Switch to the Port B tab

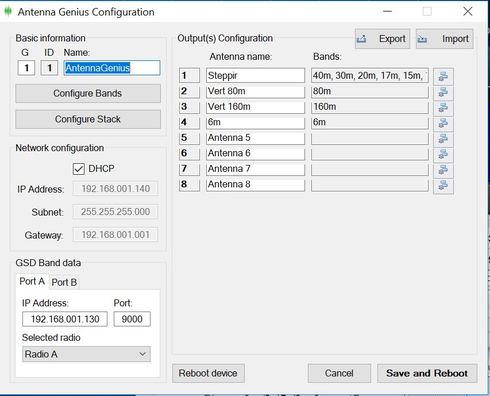[64, 282]
